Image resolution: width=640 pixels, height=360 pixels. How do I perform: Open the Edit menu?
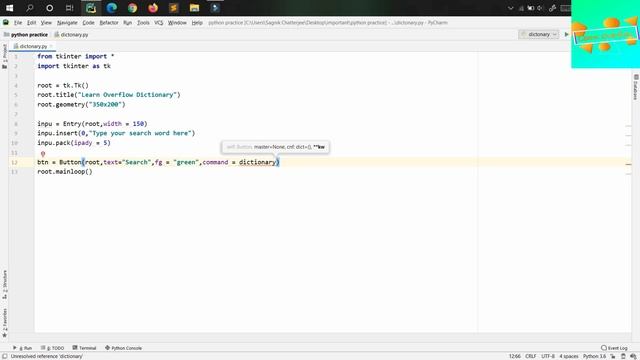coord(31,23)
